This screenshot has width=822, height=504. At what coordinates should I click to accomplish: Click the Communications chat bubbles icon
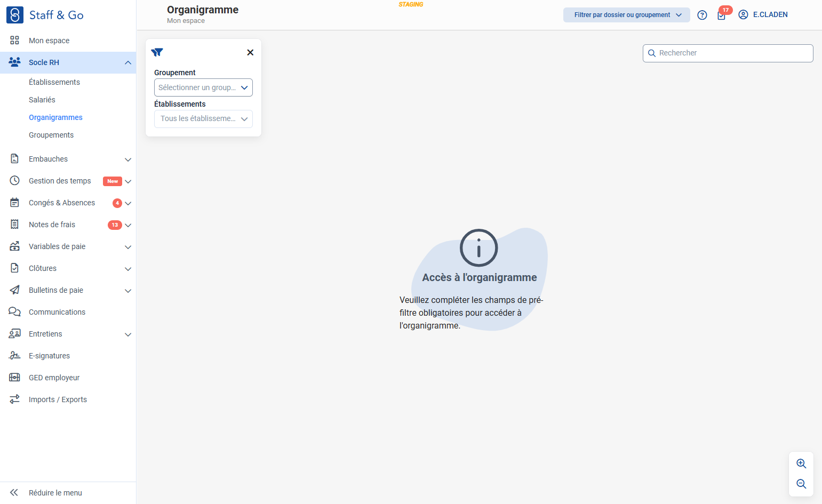coord(15,312)
